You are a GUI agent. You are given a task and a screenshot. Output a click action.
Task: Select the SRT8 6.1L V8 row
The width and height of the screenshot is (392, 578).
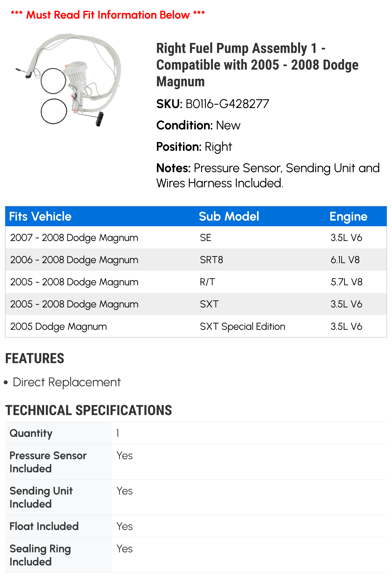click(196, 260)
